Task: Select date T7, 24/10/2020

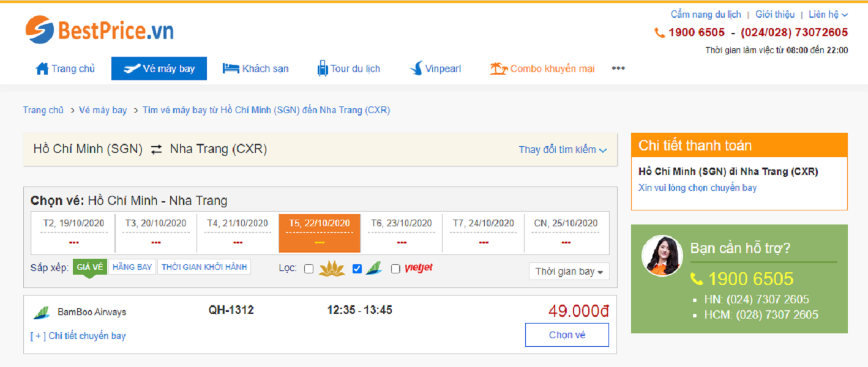Action: pyautogui.click(x=484, y=232)
